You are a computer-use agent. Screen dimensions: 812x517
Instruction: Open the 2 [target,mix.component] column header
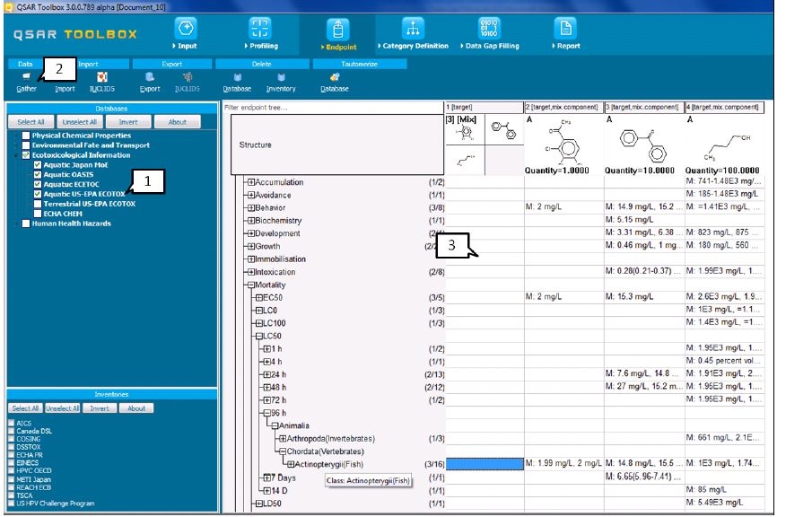(564, 107)
